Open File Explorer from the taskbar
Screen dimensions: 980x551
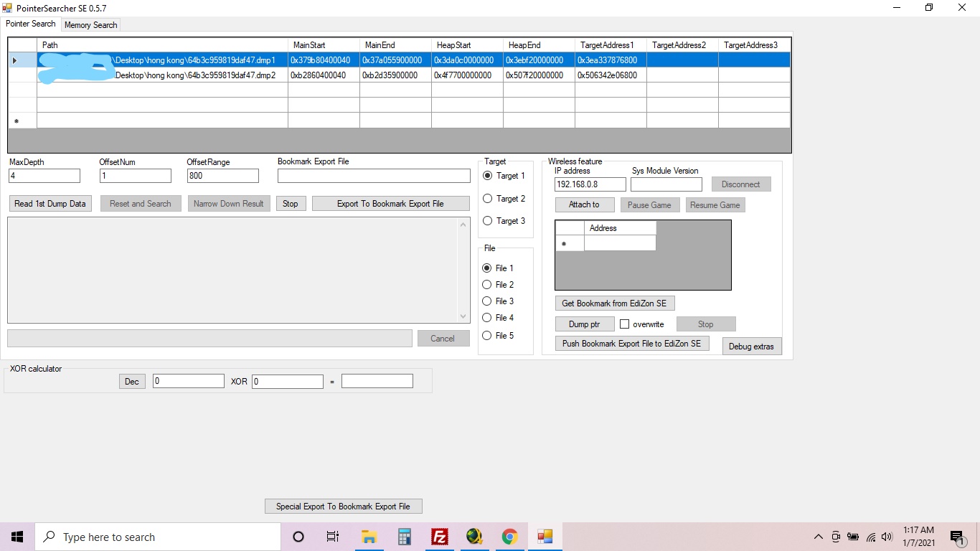(369, 537)
